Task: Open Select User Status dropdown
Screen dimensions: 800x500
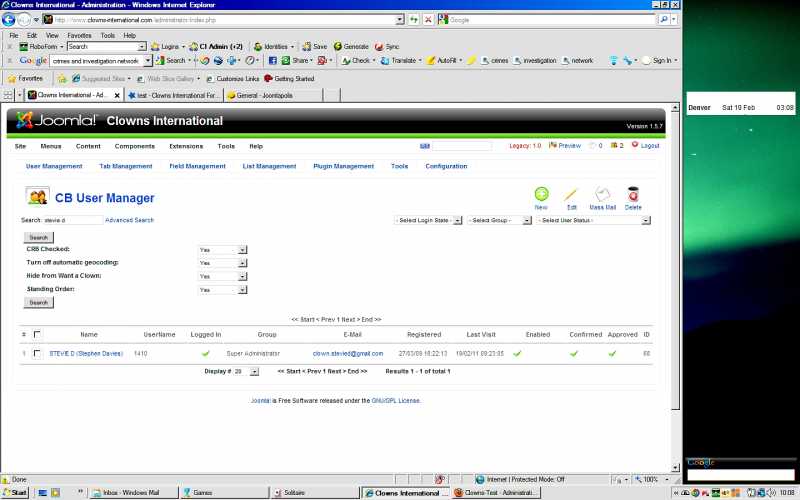Action: tap(594, 220)
